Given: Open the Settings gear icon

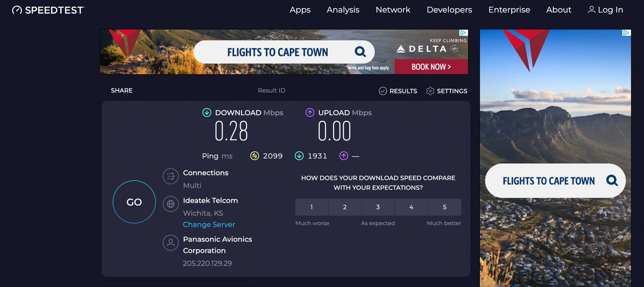Looking at the screenshot, I should pyautogui.click(x=430, y=91).
